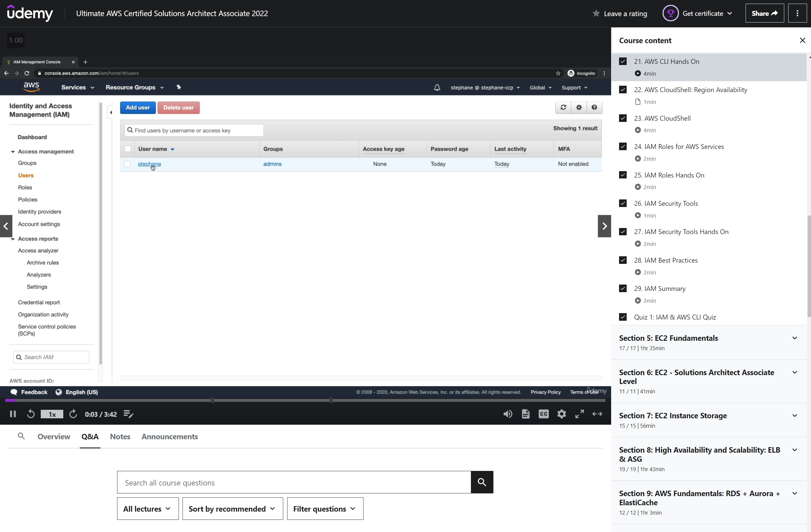Open video settings gear
The width and height of the screenshot is (811, 532).
(x=562, y=414)
